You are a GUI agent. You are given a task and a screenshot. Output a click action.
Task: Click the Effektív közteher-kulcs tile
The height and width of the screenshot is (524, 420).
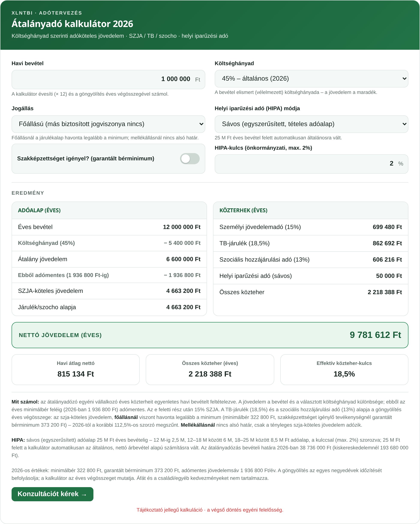coord(344,369)
